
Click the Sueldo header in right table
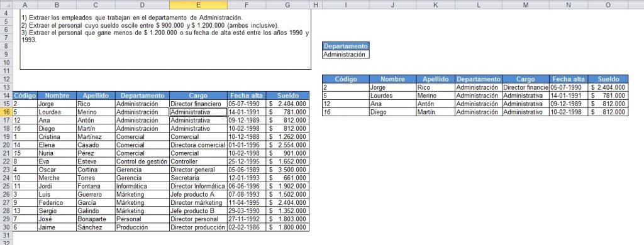[608, 79]
